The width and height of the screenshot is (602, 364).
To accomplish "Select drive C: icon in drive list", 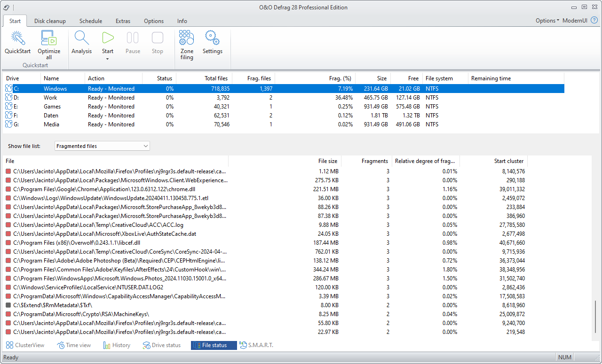I will (x=8, y=89).
